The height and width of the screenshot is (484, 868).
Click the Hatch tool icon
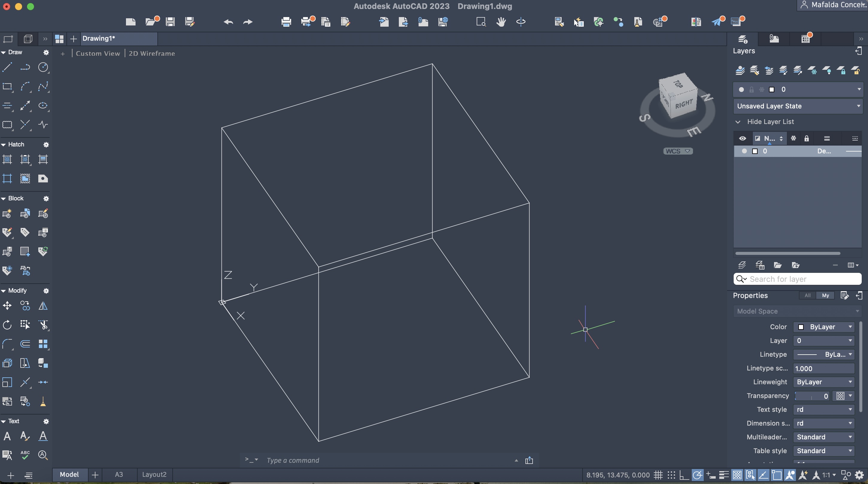click(x=7, y=159)
